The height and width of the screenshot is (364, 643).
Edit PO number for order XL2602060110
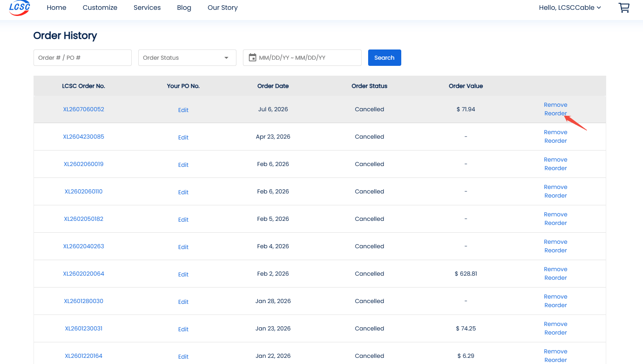[x=183, y=192]
